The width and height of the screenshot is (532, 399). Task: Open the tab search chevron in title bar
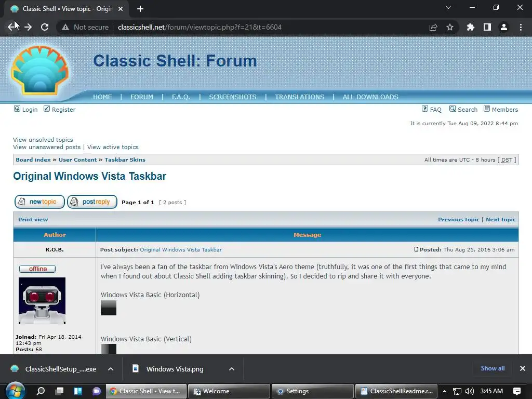(x=448, y=7)
